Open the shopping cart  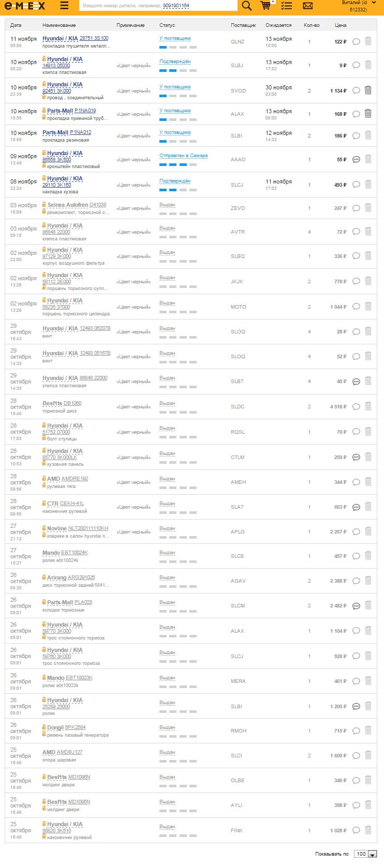coord(265,6)
